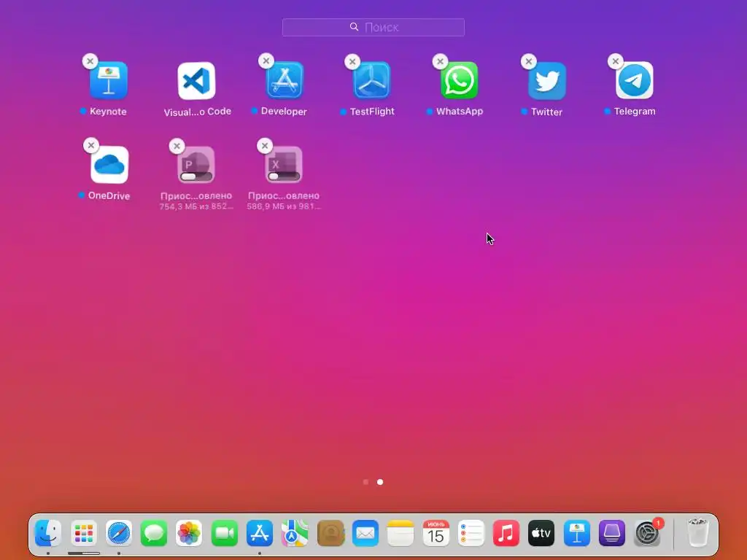Viewport: 747px width, 560px height.
Task: Click the '586,9 МБ из 981...' download status
Action: click(x=284, y=206)
